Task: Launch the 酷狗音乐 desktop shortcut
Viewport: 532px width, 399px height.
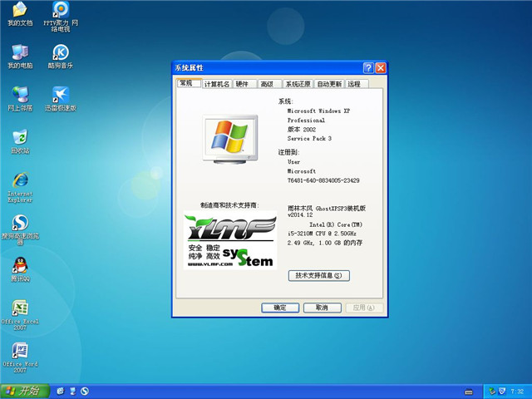Action: (61, 57)
